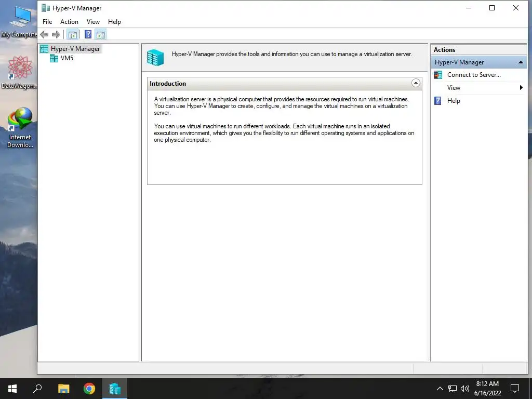This screenshot has height=399, width=532.
Task: Minimize the Hyper-V Manager window
Action: coord(469,8)
